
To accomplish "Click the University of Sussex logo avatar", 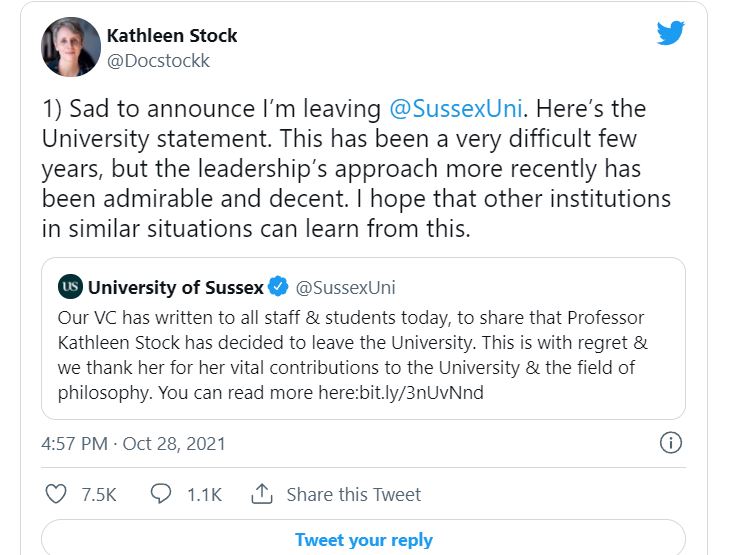I will (x=70, y=288).
